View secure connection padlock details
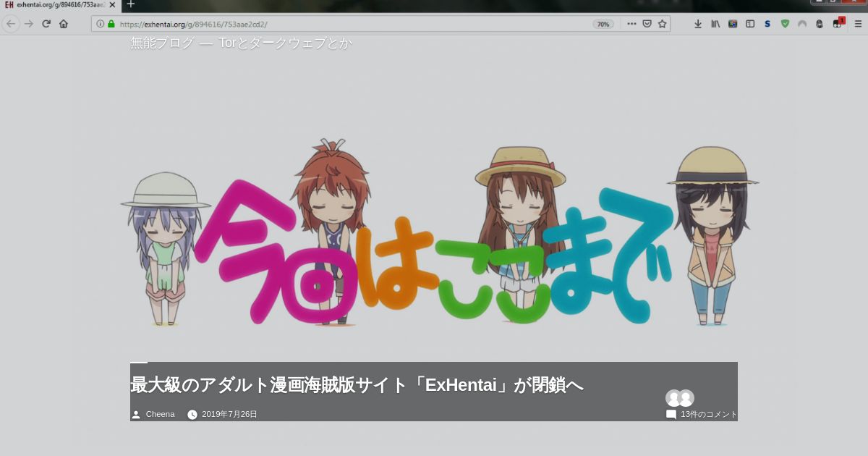Viewport: 868px width, 456px height. point(111,24)
